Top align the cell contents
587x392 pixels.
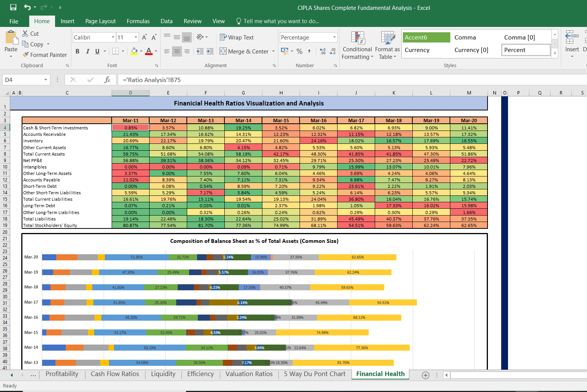pyautogui.click(x=167, y=37)
